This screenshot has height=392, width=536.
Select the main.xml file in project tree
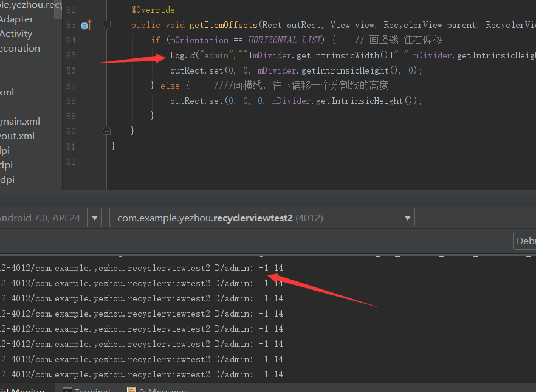[20, 122]
